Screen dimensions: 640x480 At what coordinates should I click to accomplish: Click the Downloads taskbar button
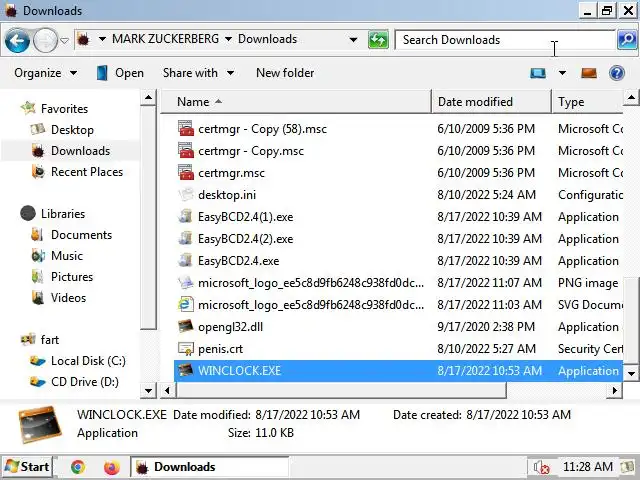[210, 467]
